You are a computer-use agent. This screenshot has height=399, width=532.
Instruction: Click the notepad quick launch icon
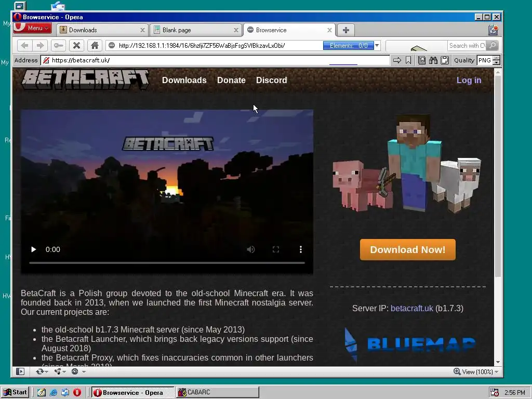(42, 393)
